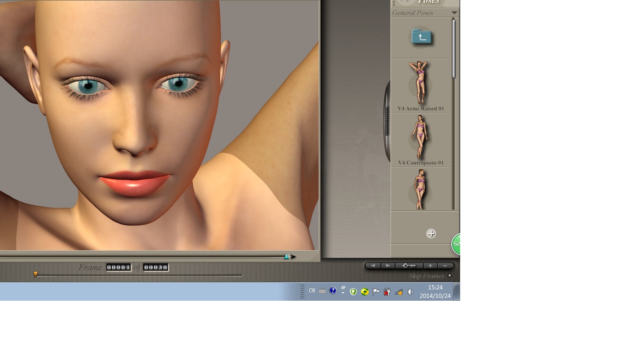Apply the V4 Arms Raised 01 pose

[x=421, y=85]
